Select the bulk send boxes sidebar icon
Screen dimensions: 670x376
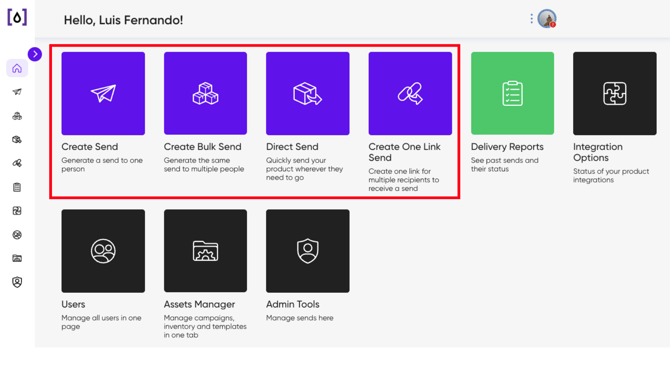[17, 116]
